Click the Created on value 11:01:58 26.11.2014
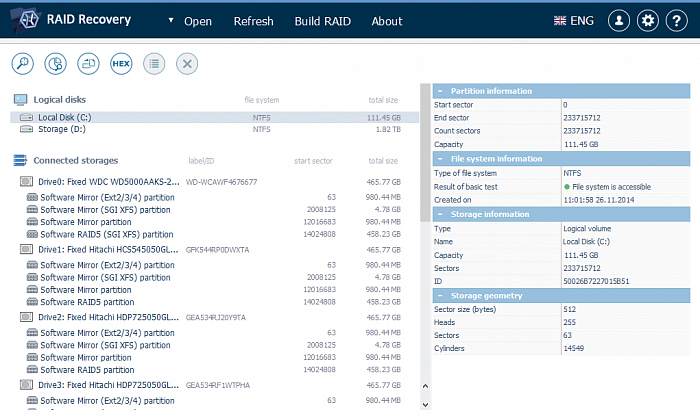The height and width of the screenshot is (416, 700). point(599,200)
